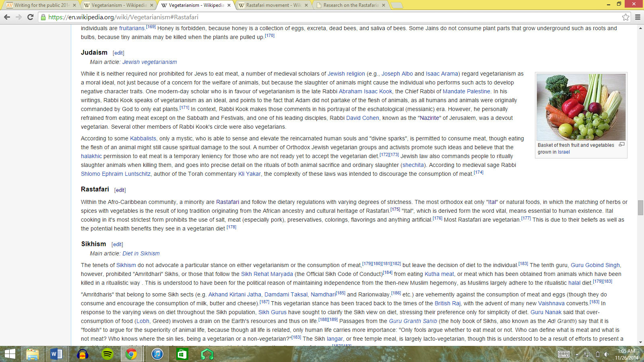Screen dimensions: 644x362
Task: Click the page scrollbar down arrow
Action: [640, 342]
